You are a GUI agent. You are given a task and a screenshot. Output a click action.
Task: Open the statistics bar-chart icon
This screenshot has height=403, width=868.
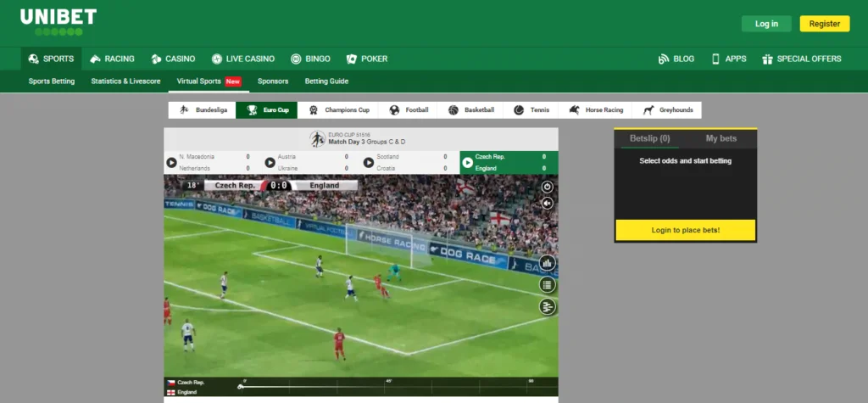click(548, 263)
